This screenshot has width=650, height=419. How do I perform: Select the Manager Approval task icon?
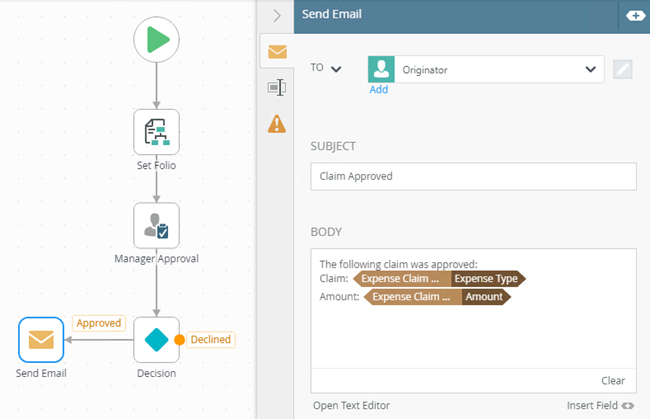coord(156,226)
